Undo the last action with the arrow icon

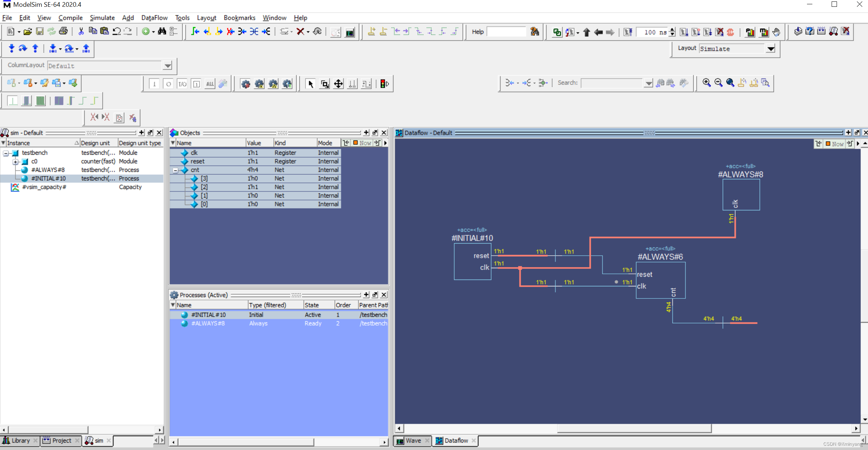click(x=116, y=31)
